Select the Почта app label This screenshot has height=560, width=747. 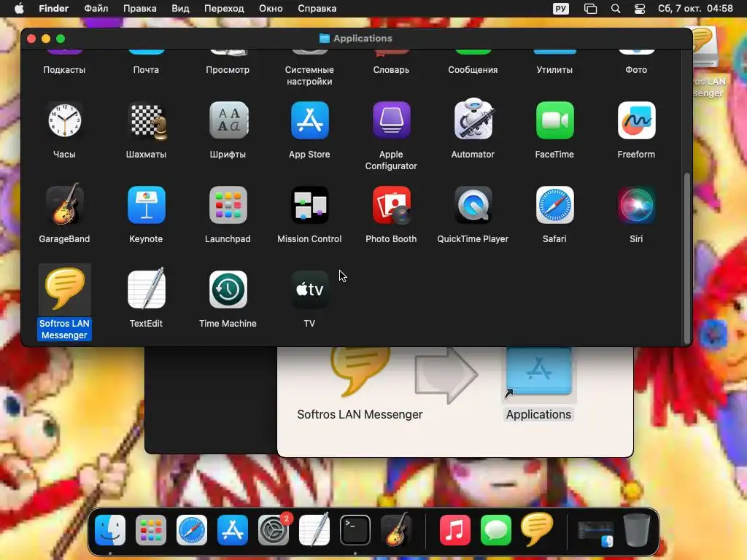pyautogui.click(x=146, y=69)
